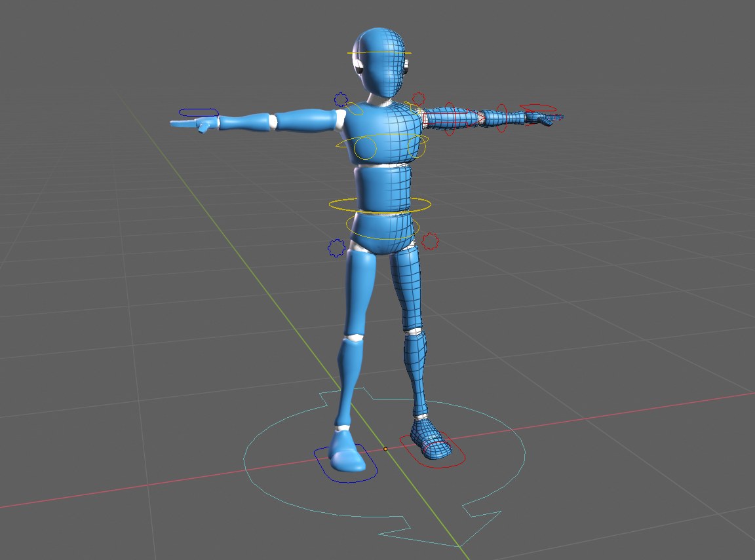Click the red gear control beside the hip
This screenshot has height=560, width=755.
430,241
